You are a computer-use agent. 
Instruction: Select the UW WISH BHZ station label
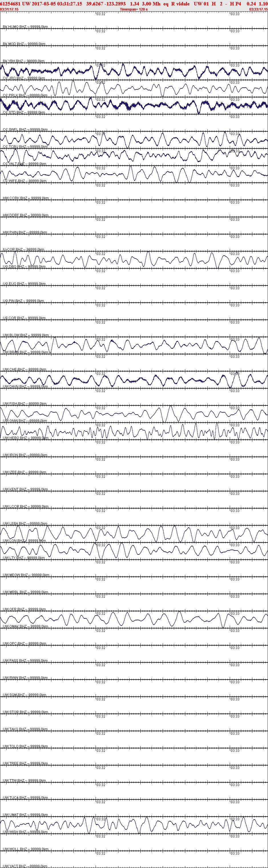click(25, 832)
